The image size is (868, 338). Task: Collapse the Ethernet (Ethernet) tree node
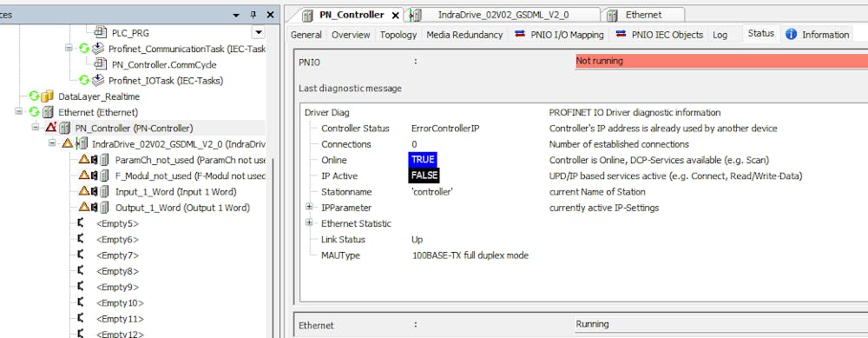tap(19, 112)
